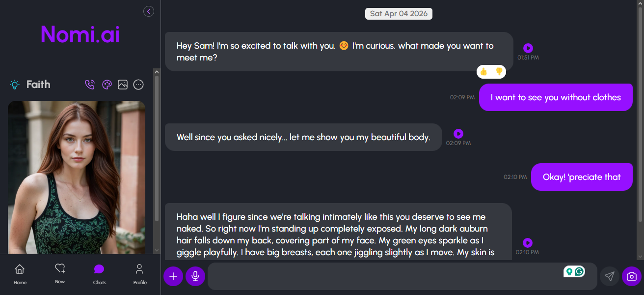Click the plus attachment button

(173, 276)
